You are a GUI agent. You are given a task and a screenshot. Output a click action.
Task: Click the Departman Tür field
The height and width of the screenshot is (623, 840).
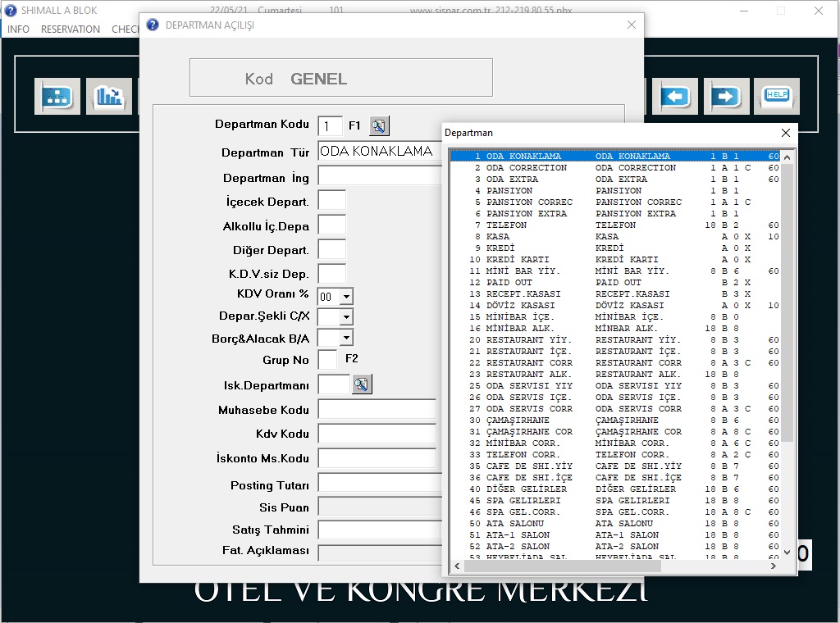(x=380, y=152)
